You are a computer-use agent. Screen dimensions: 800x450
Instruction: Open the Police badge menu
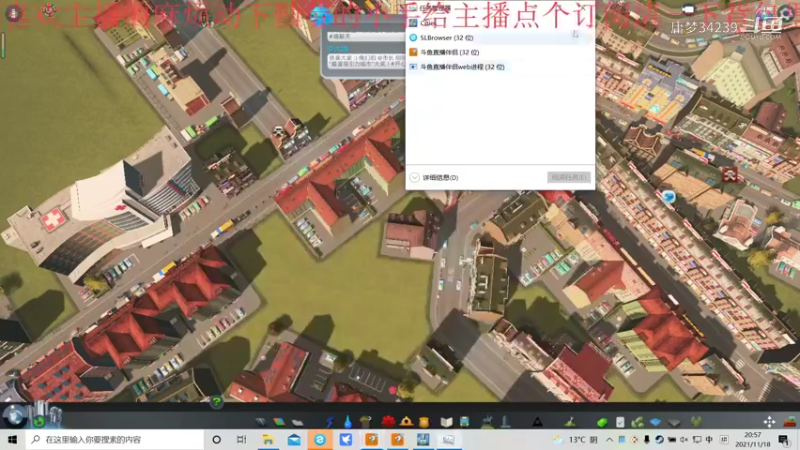click(x=423, y=422)
